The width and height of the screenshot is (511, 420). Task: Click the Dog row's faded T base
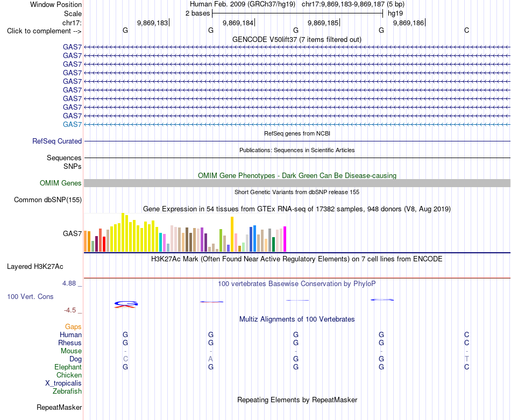467,359
